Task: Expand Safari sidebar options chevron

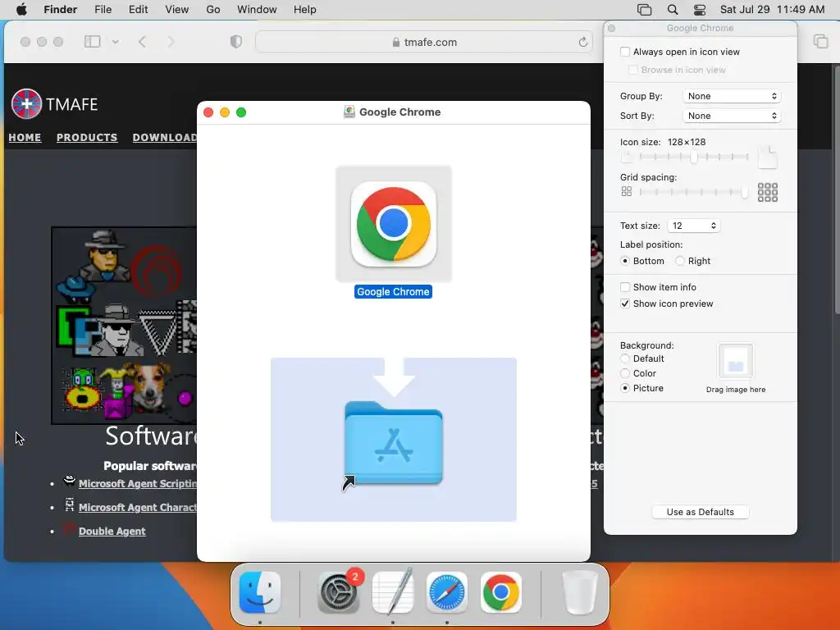Action: (x=115, y=41)
